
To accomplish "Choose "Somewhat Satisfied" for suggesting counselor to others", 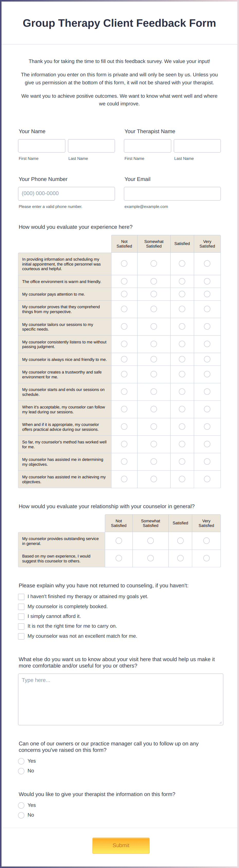I will point(150,558).
